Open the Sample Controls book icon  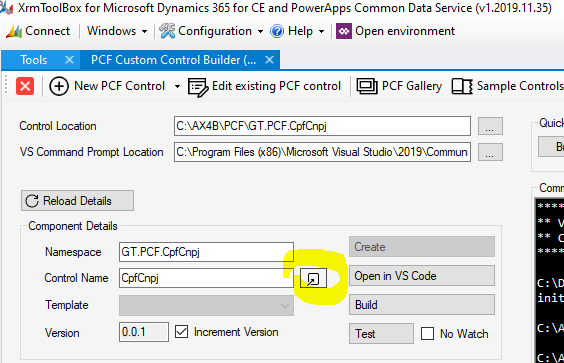pos(462,86)
